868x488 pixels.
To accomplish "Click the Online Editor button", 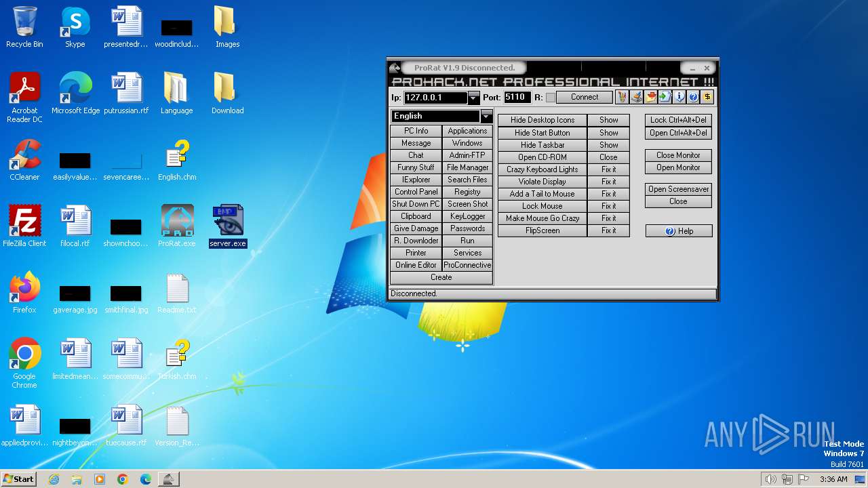I will pyautogui.click(x=416, y=265).
